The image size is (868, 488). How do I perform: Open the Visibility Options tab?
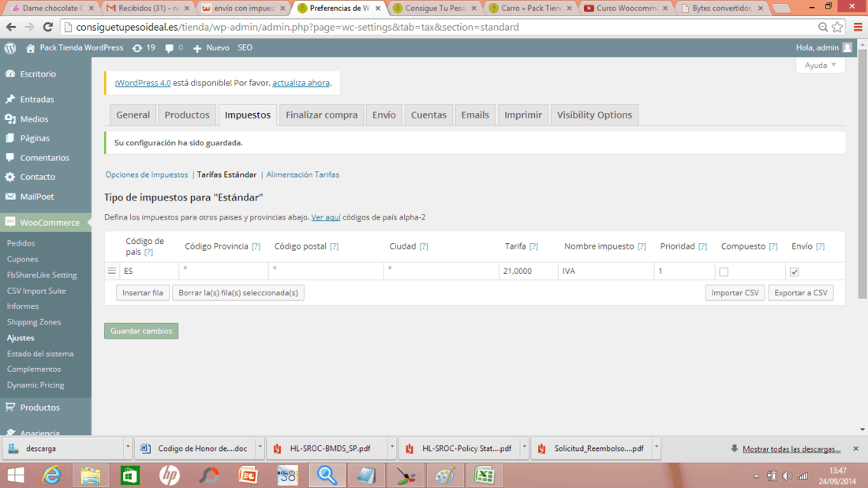click(594, 114)
